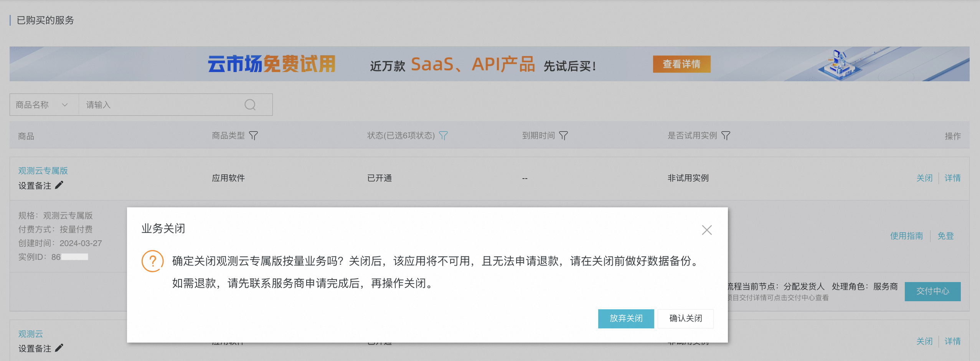Open the 商品名称 search field dropdown

pyautogui.click(x=44, y=105)
